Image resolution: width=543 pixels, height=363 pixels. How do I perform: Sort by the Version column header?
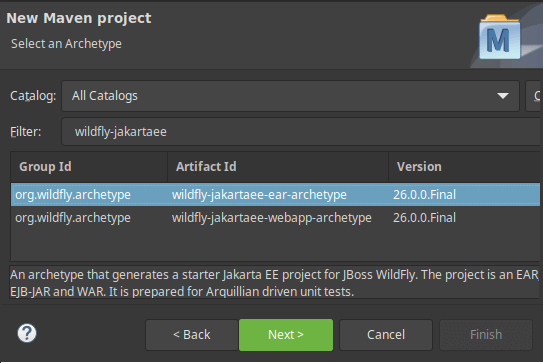pos(464,167)
